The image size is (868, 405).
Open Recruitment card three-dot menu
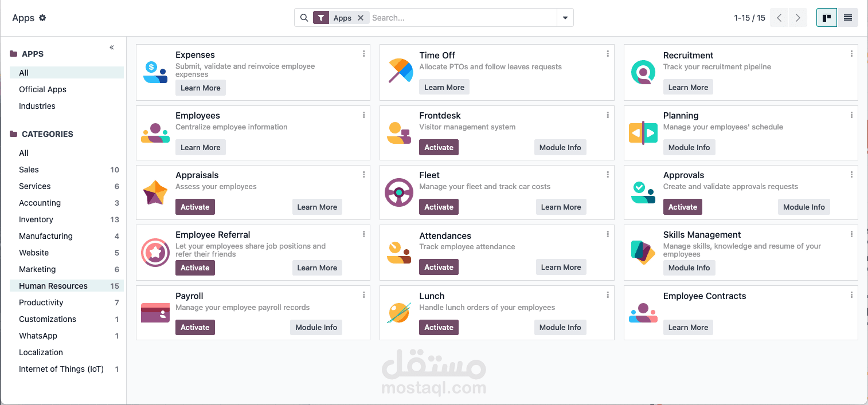tap(851, 54)
